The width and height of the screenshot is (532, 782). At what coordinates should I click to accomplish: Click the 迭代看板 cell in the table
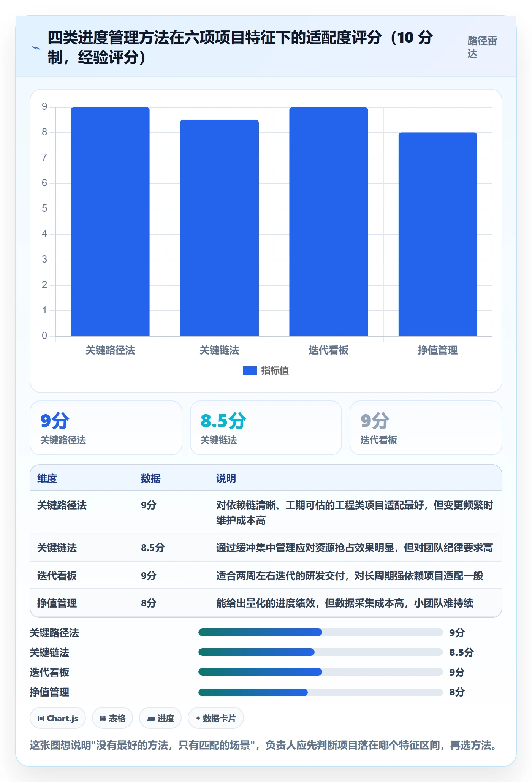coord(57,576)
